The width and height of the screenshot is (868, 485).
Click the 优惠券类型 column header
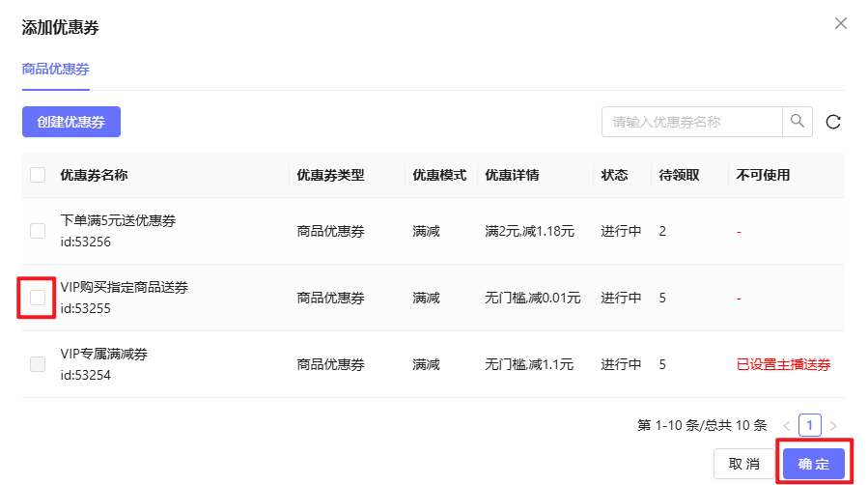tap(330, 175)
